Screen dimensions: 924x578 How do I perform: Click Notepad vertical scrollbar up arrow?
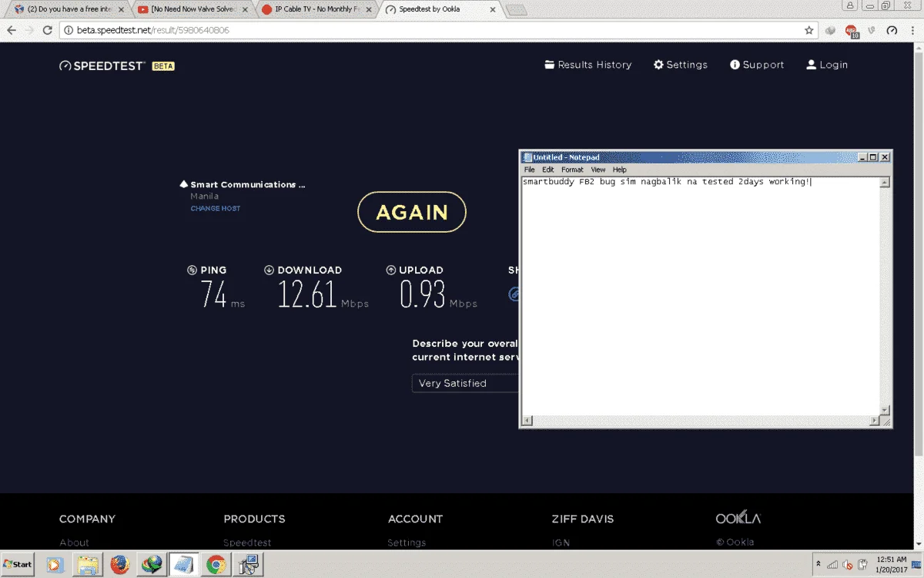(885, 183)
